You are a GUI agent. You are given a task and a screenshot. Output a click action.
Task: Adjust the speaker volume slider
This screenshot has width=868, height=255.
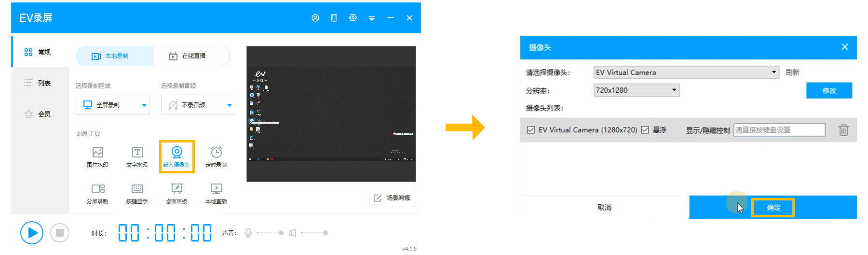314,233
